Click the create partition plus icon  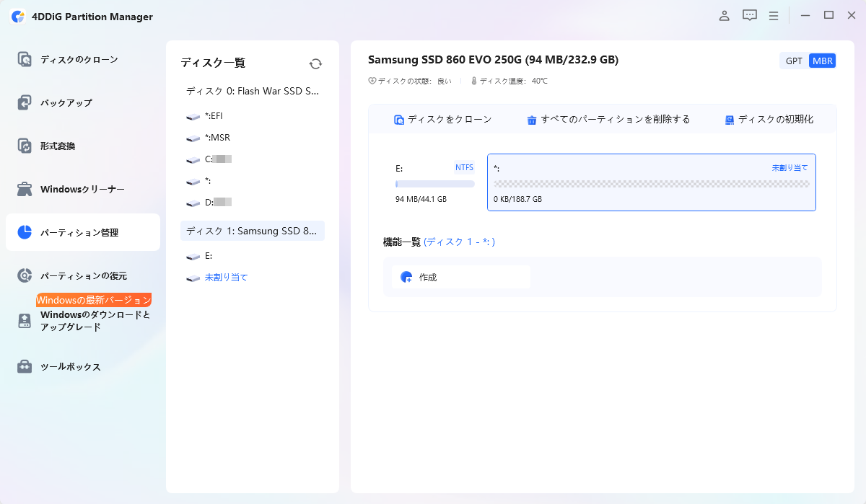click(406, 277)
